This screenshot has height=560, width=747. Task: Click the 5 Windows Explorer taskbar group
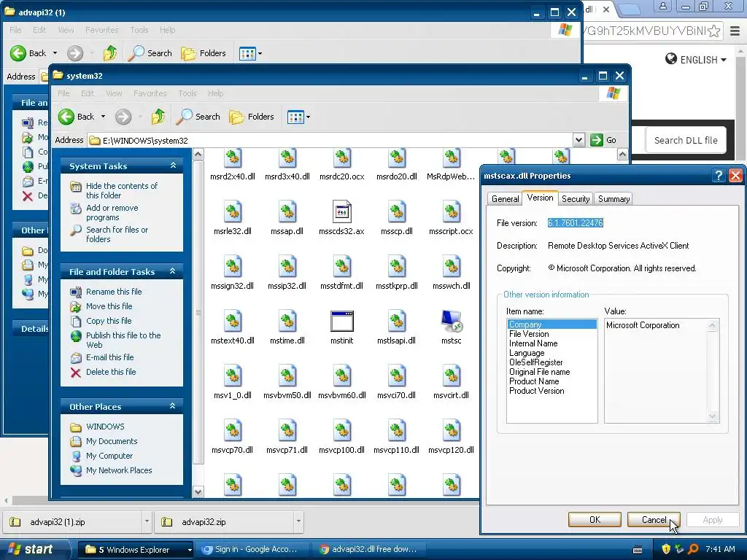click(x=135, y=549)
